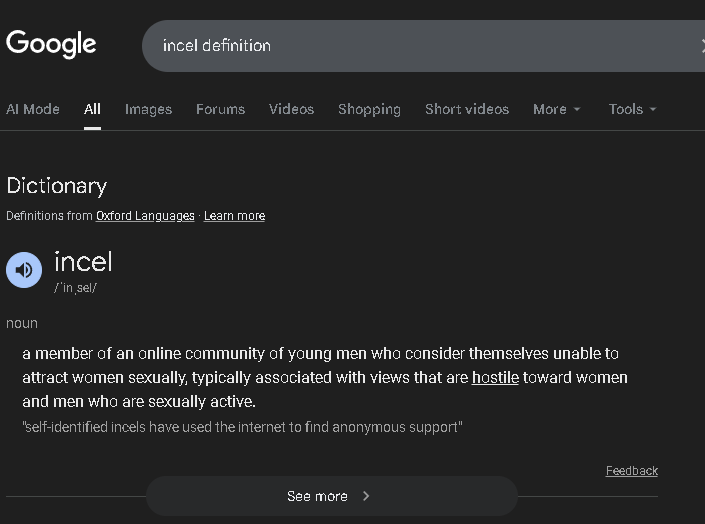Click the Dictionary heading
This screenshot has height=524, width=705.
pyautogui.click(x=56, y=185)
